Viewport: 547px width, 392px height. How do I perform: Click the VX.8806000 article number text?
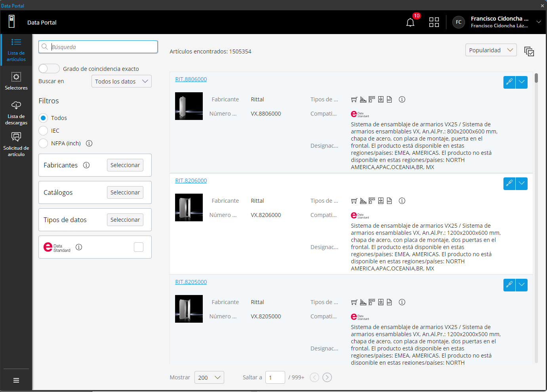[x=266, y=114]
